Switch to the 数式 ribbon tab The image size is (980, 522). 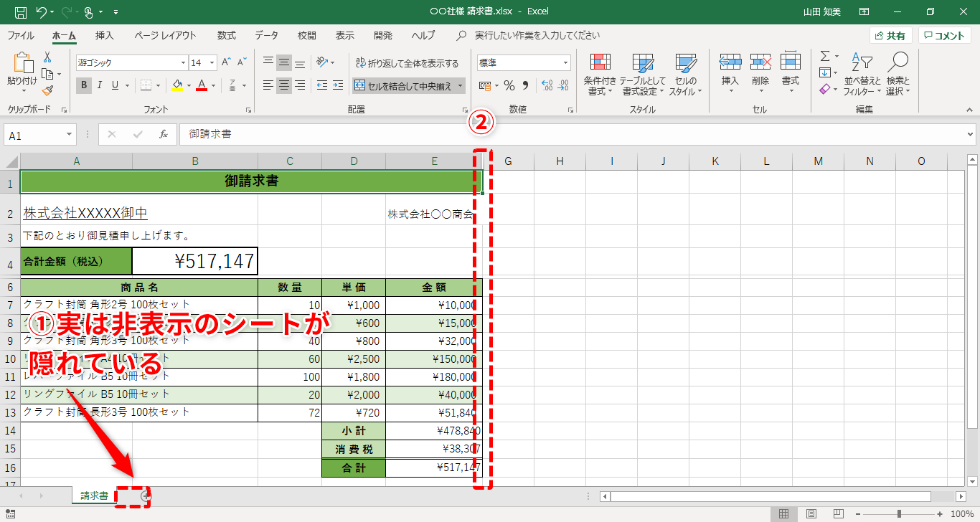227,35
